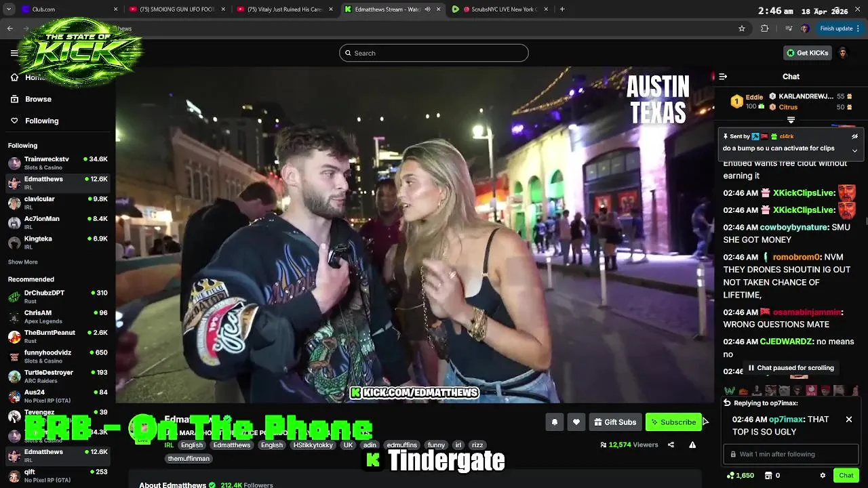The width and height of the screenshot is (868, 488).
Task: Open ChrisAM Apex Legends channel
Action: (58, 317)
